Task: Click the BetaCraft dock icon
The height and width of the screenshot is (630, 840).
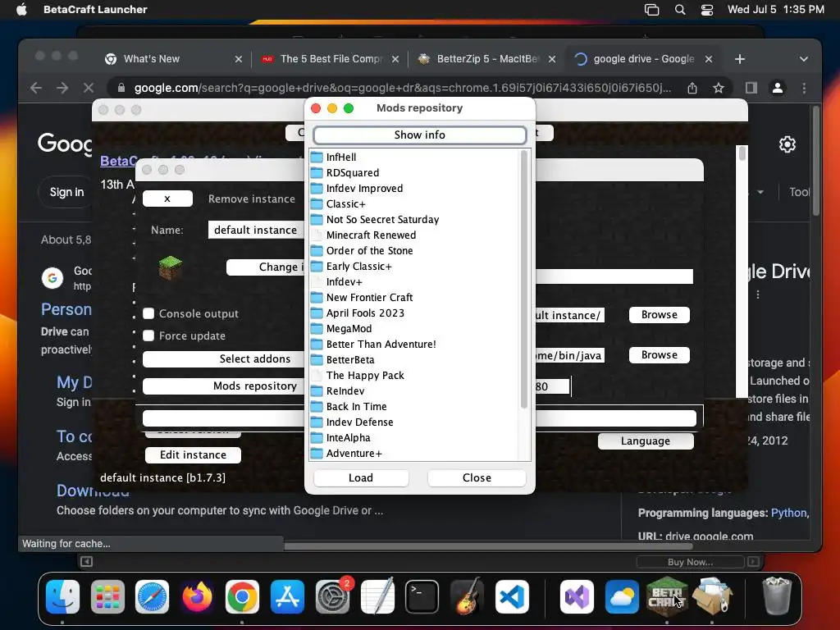Action: (x=666, y=596)
